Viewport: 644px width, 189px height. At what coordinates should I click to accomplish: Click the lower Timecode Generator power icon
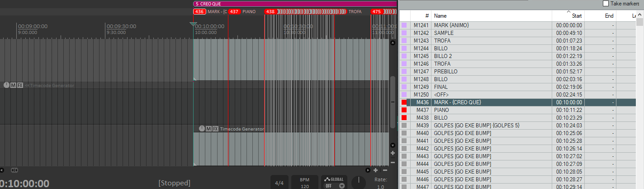tap(202, 129)
